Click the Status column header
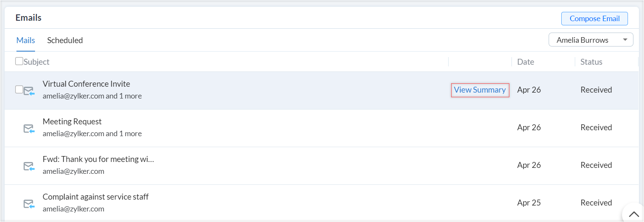The image size is (644, 222). click(x=591, y=62)
